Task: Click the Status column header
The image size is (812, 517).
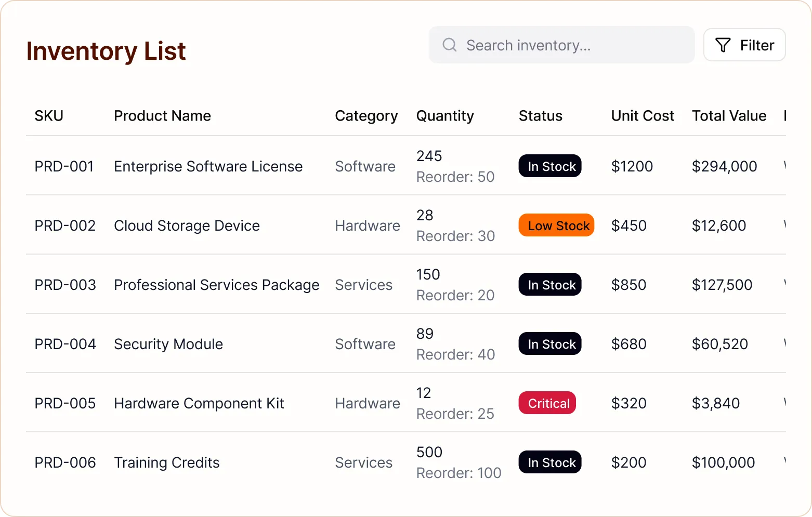Action: tap(541, 116)
